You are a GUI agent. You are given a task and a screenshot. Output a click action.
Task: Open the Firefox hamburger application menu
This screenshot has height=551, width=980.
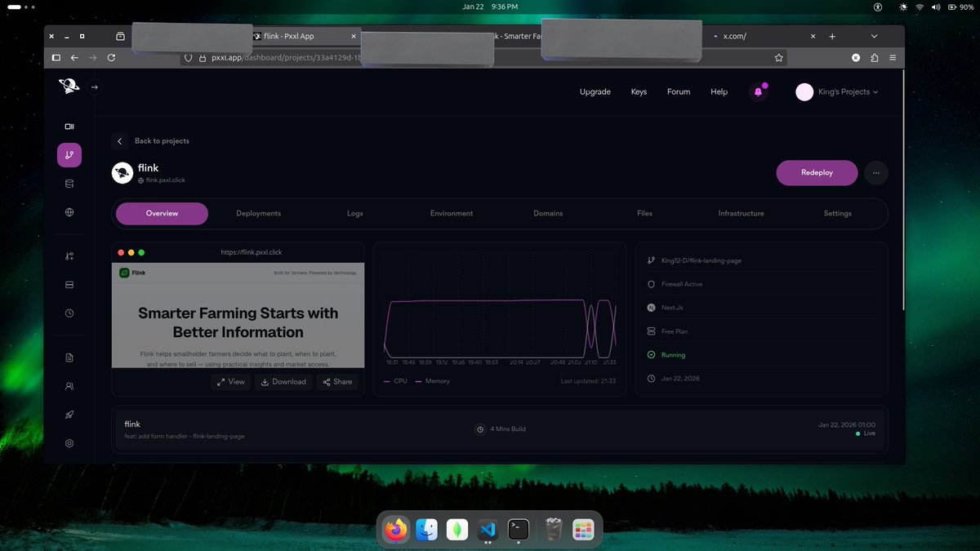[893, 58]
